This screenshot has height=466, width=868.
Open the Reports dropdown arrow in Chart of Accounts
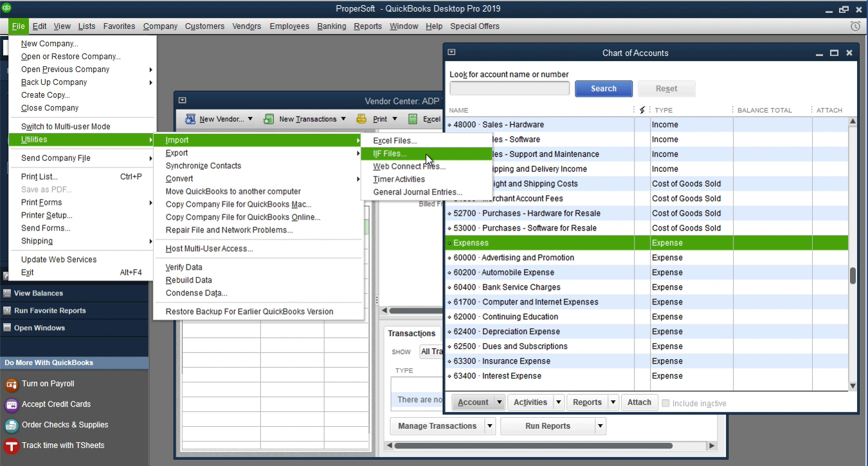point(613,402)
